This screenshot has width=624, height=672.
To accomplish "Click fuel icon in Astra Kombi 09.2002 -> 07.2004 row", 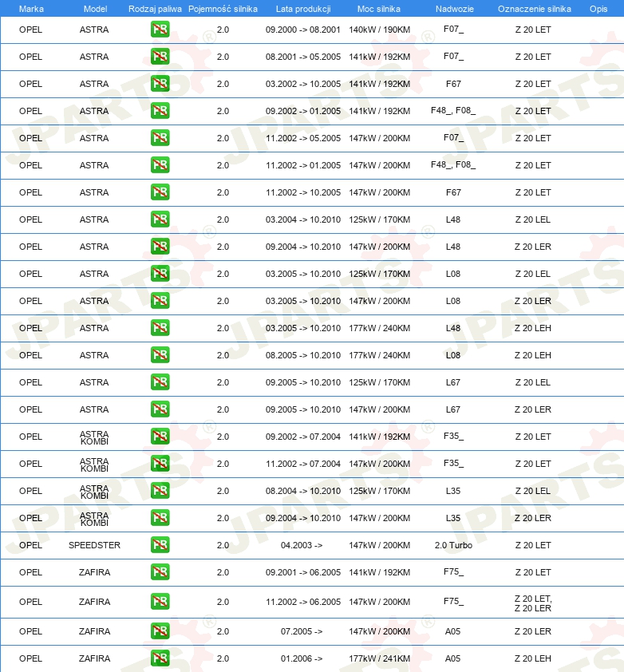I will 160,437.
